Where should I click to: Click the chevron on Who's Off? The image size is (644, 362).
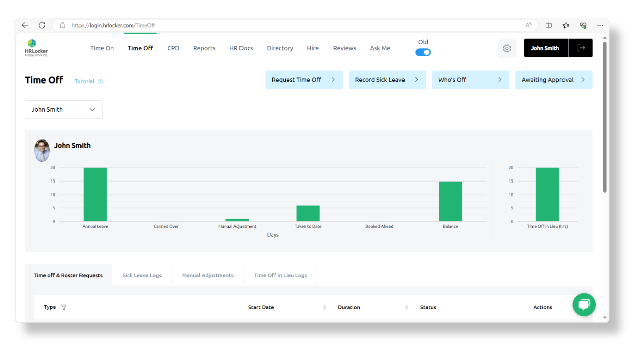tap(499, 79)
